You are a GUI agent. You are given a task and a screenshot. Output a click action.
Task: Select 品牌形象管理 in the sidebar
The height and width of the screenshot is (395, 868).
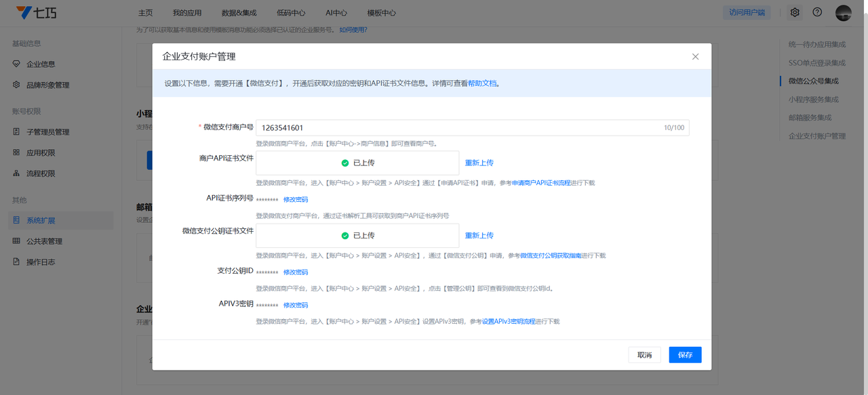47,85
